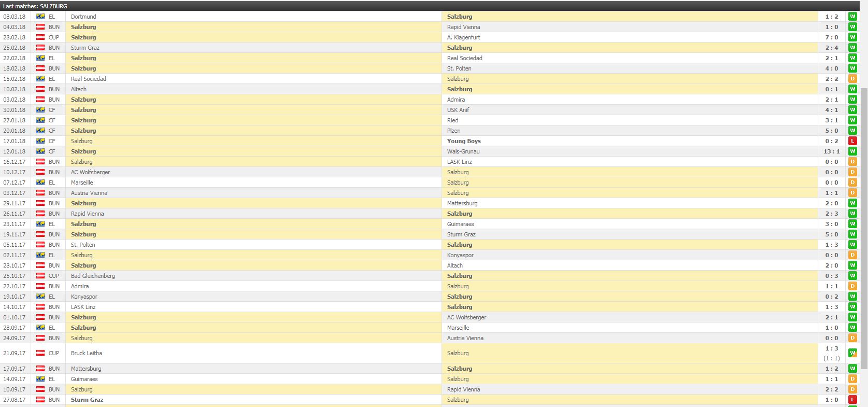Click Real Sociedad in the 22.02.18 row
This screenshot has height=407, width=868.
tap(464, 58)
